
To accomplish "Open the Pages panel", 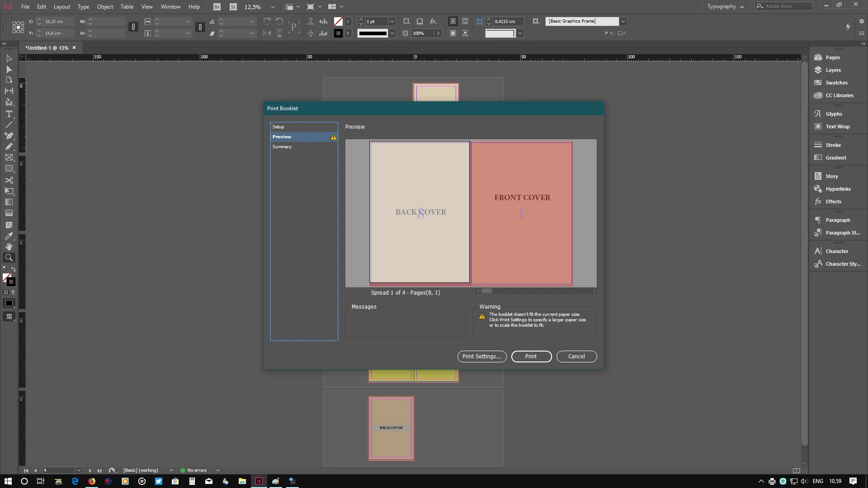I will [x=832, y=57].
